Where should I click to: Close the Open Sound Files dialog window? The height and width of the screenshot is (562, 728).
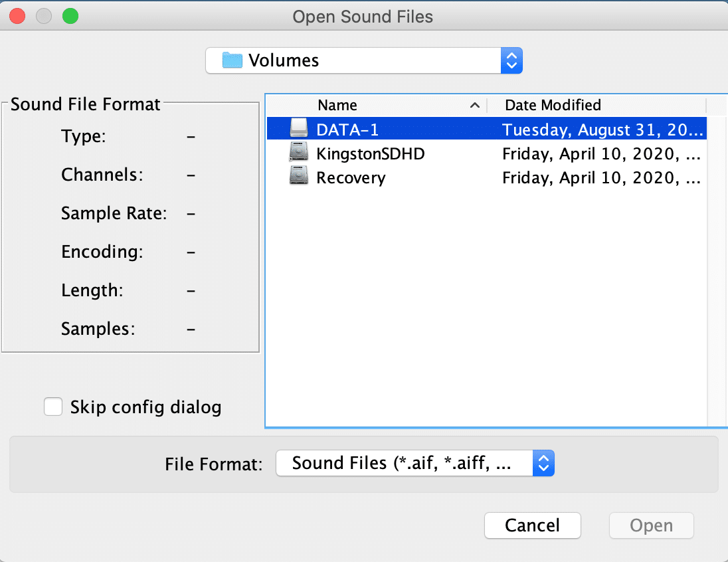(18, 17)
